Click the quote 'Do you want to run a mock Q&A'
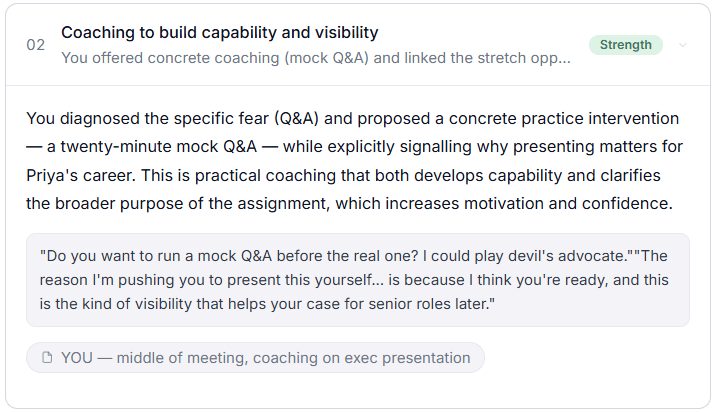This screenshot has width=715, height=412. (157, 256)
